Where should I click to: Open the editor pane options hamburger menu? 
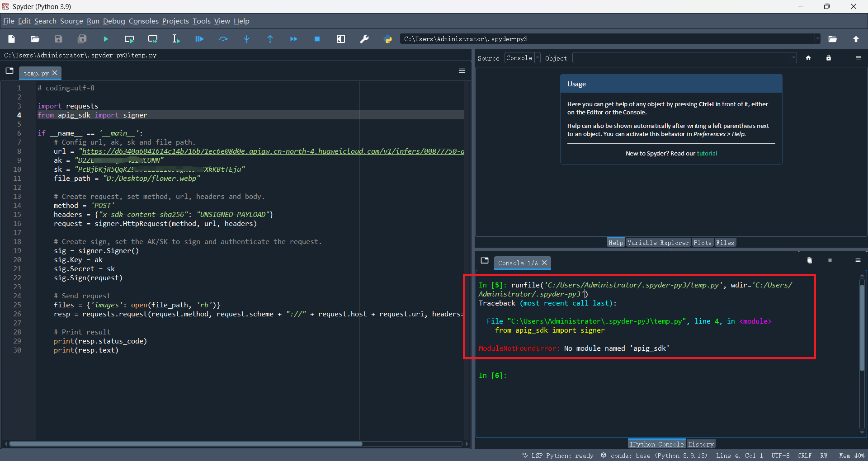[x=462, y=71]
